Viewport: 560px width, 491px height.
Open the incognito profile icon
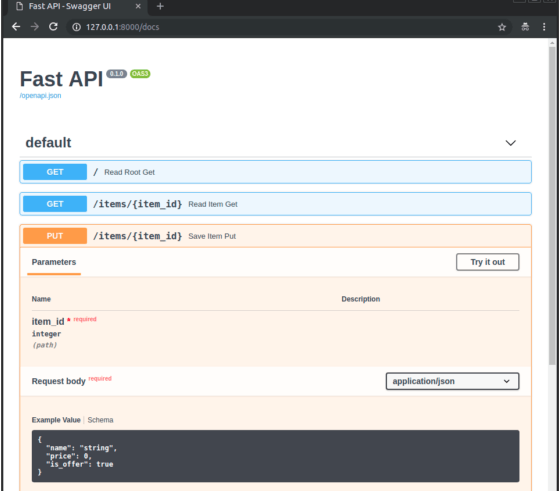coord(525,27)
